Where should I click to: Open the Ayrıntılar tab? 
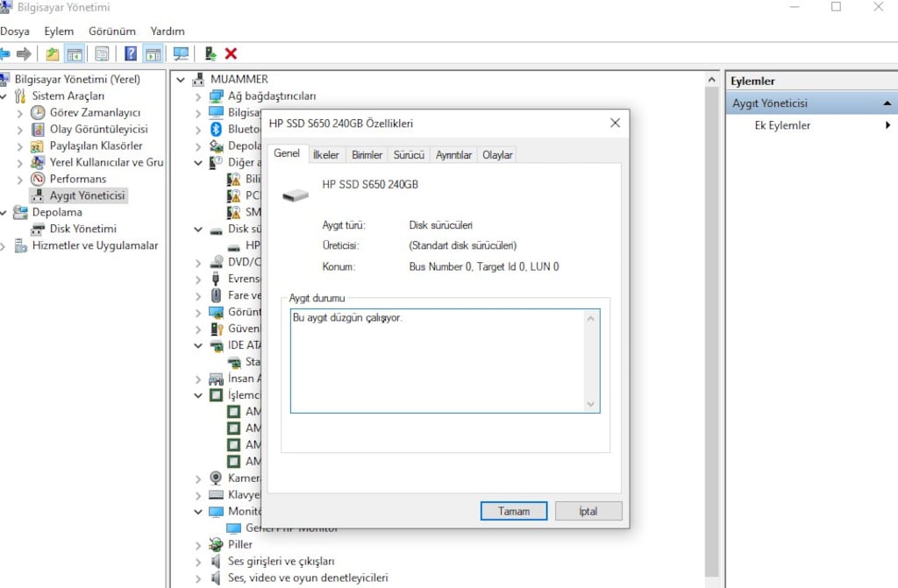[454, 155]
